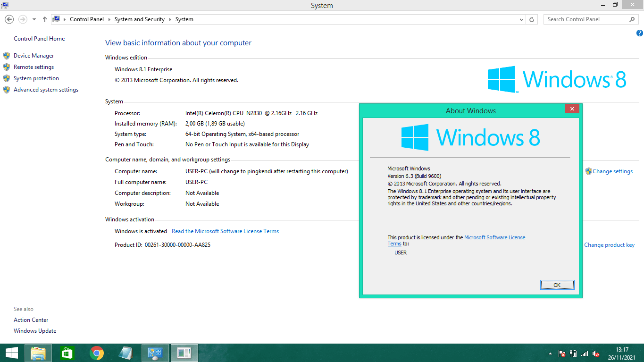Click the About Windows taskbar icon

pos(184,353)
